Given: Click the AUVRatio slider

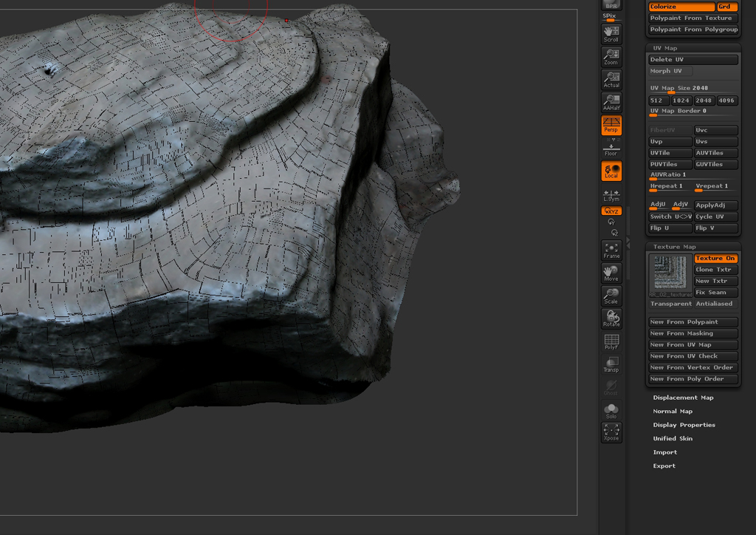Looking at the screenshot, I should tap(693, 176).
